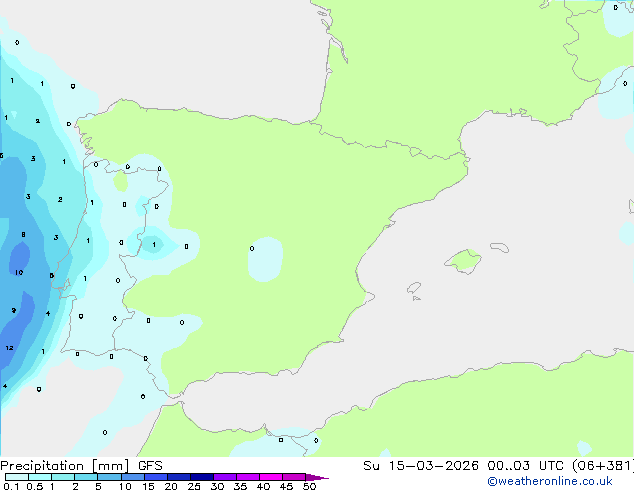Image resolution: width=634 pixels, height=490 pixels.
Task: Click the '25' legend scale label
Action: click(x=194, y=486)
